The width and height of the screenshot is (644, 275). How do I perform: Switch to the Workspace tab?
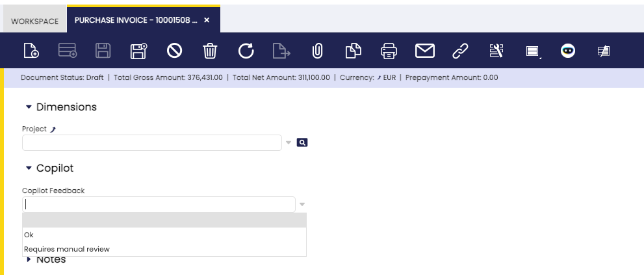point(34,21)
